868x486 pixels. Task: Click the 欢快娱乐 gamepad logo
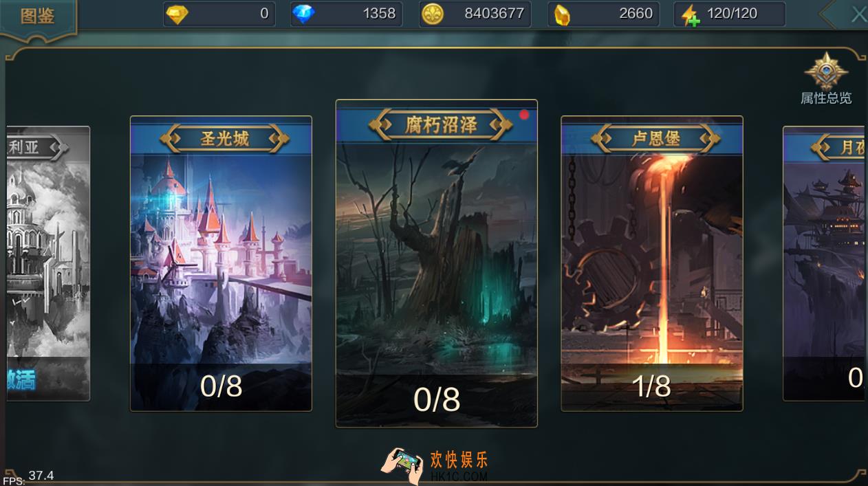click(402, 464)
